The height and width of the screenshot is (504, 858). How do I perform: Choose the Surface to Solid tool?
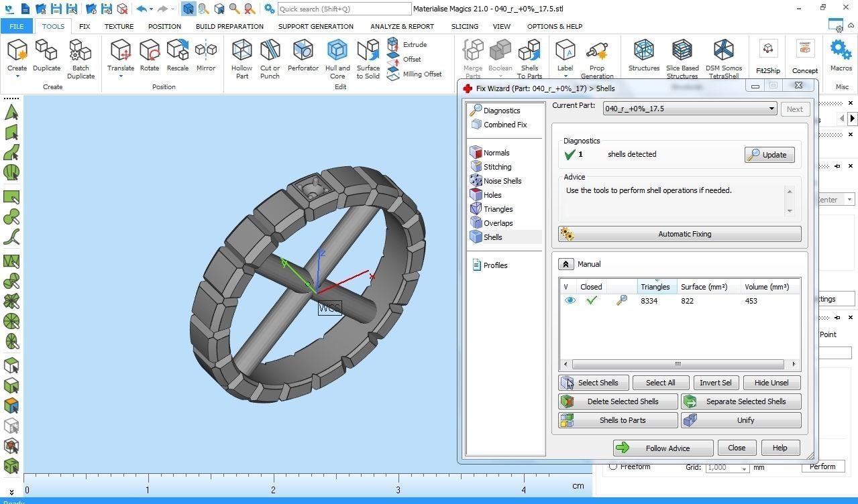(x=368, y=59)
